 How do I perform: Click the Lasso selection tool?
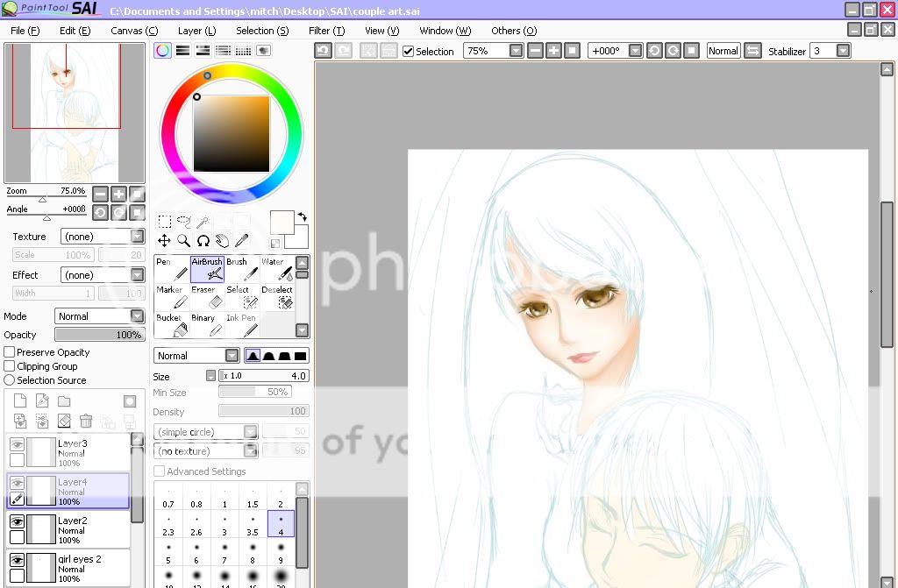click(183, 222)
